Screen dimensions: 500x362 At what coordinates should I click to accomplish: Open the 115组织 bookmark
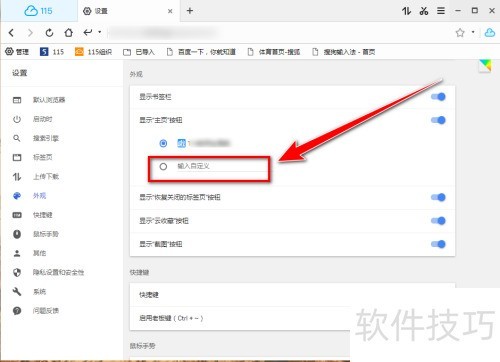click(x=93, y=52)
